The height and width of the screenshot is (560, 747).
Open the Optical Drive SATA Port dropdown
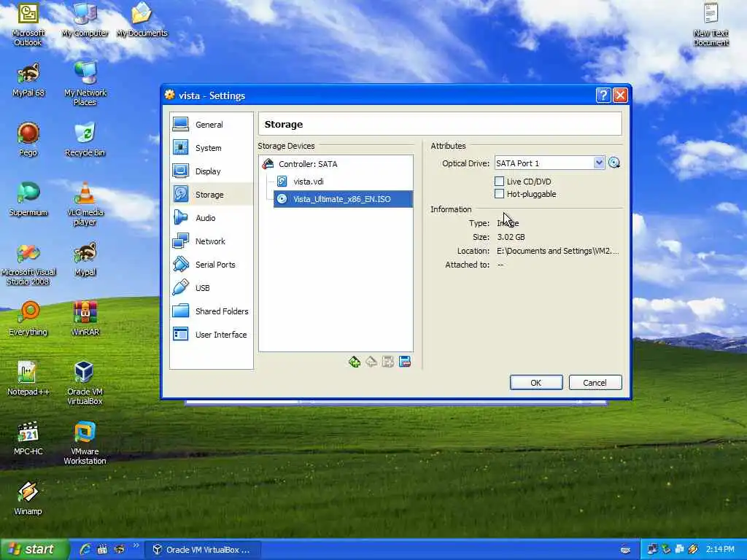[549, 163]
